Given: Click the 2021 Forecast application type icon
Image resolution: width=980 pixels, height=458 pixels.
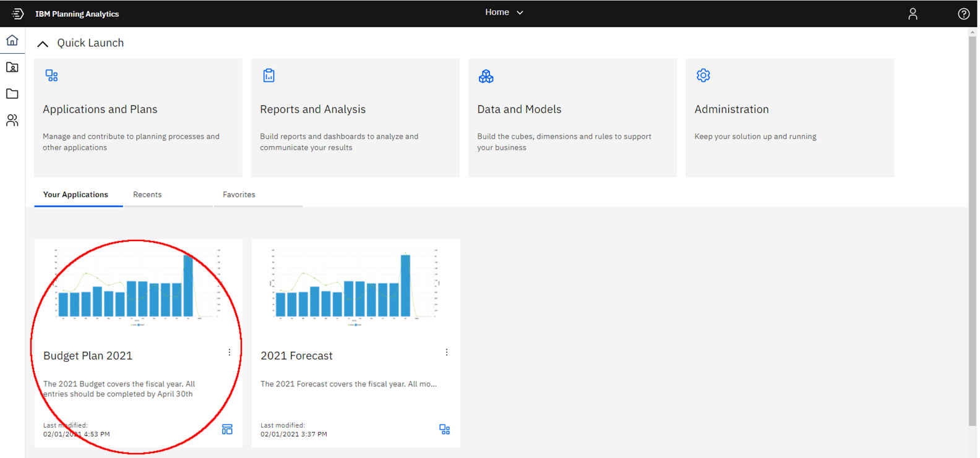Looking at the screenshot, I should 444,429.
